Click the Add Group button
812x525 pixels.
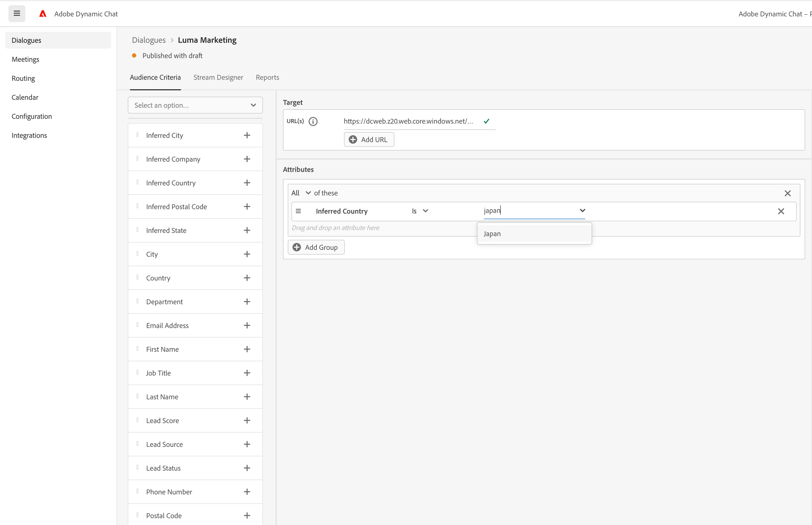316,247
